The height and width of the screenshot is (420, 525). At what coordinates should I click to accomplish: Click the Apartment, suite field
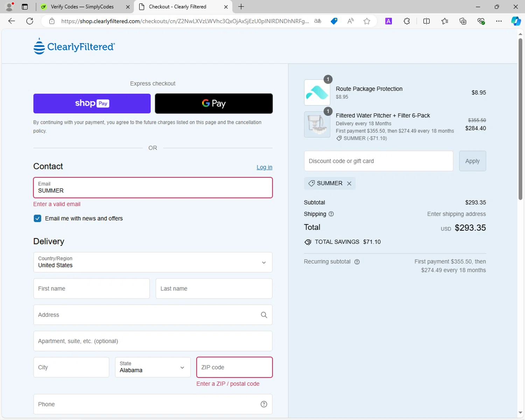(153, 341)
